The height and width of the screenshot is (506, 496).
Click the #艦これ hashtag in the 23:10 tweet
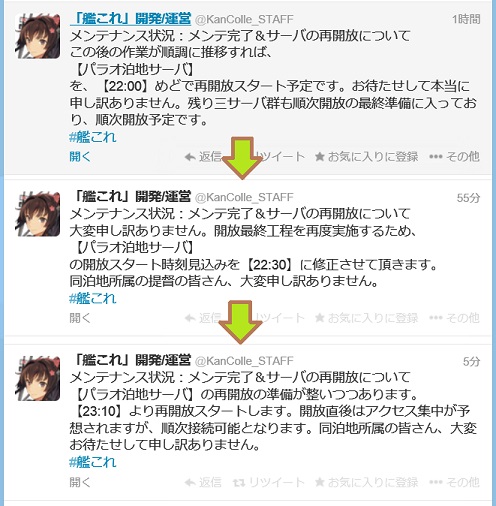click(x=93, y=462)
